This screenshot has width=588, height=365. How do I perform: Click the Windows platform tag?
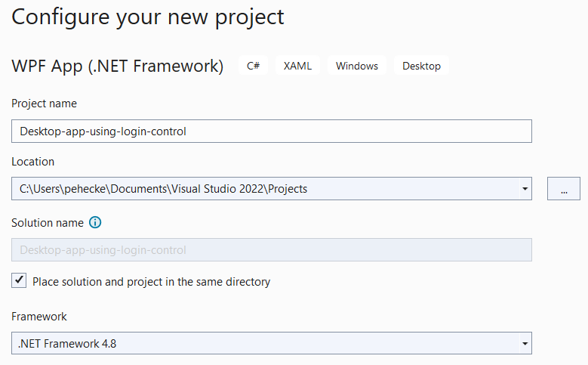357,66
